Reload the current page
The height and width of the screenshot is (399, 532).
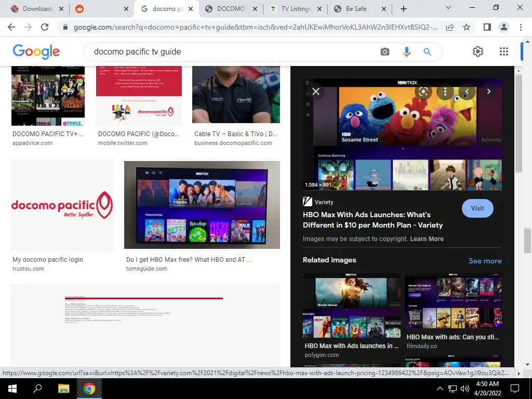pyautogui.click(x=45, y=27)
